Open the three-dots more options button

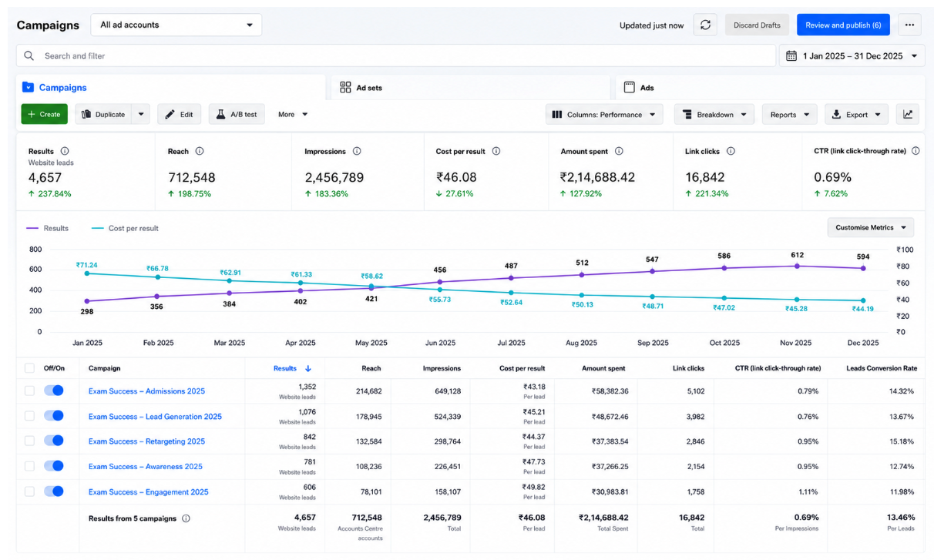tap(909, 25)
